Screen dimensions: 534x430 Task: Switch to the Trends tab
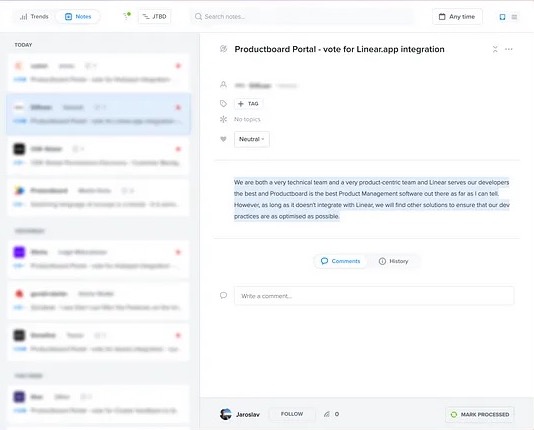tap(34, 17)
